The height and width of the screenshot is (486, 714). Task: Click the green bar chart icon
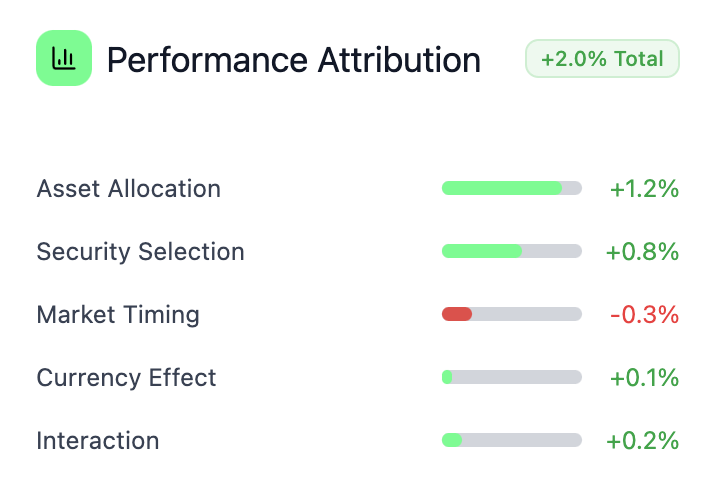(x=64, y=58)
